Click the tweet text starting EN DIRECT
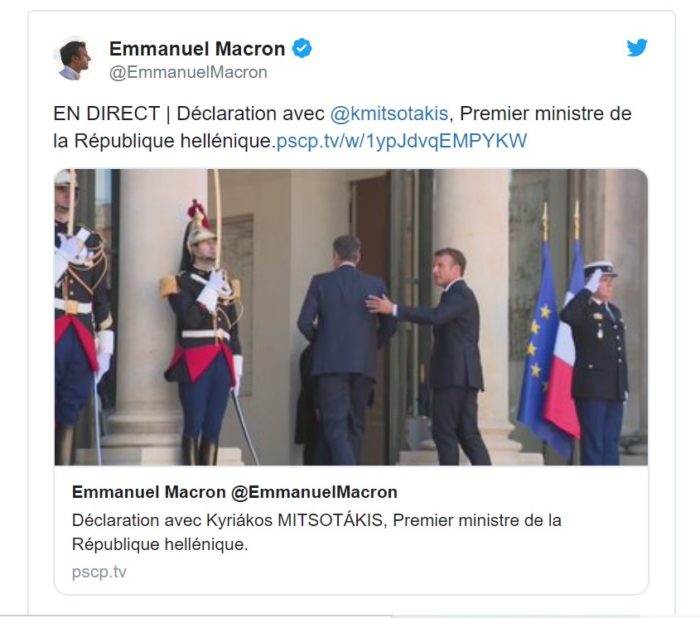700x618 pixels. 342,127
